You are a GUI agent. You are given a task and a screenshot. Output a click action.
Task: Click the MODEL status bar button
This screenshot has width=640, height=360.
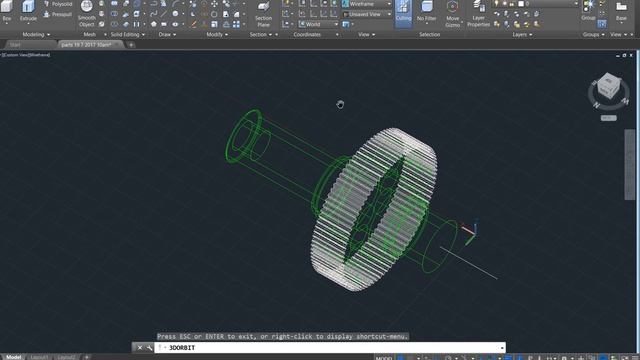pyautogui.click(x=384, y=358)
